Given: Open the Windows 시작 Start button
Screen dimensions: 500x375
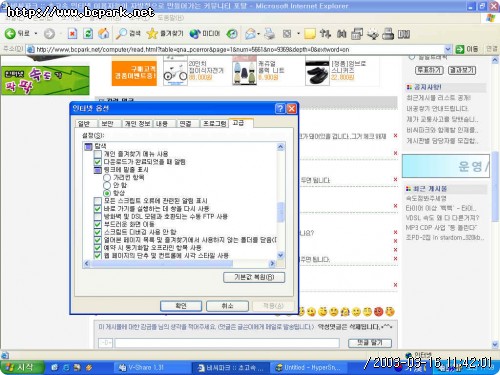Looking at the screenshot, I should 22,367.
